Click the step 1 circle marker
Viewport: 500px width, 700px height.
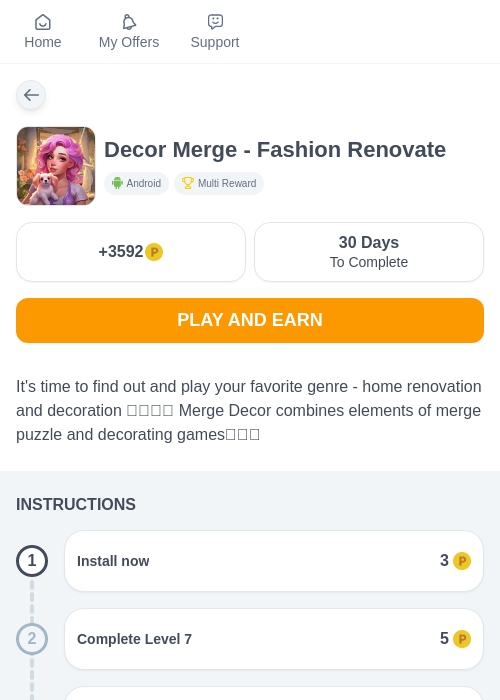point(32,561)
